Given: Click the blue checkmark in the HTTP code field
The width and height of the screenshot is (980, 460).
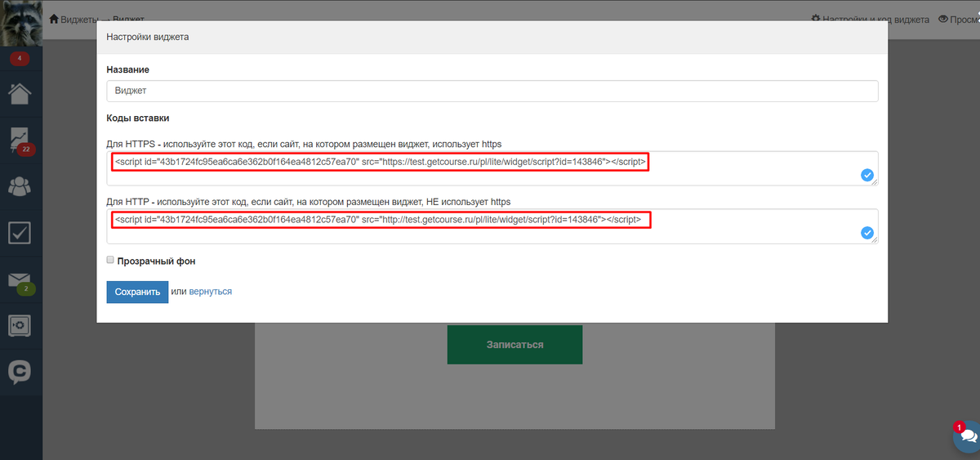Looking at the screenshot, I should [866, 233].
